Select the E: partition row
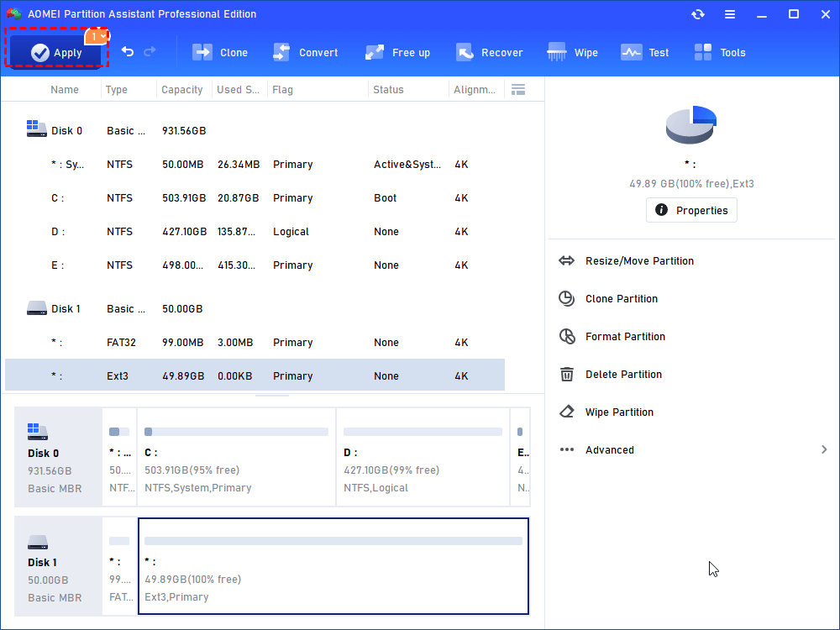Screen dimensions: 840x630 (x=255, y=265)
